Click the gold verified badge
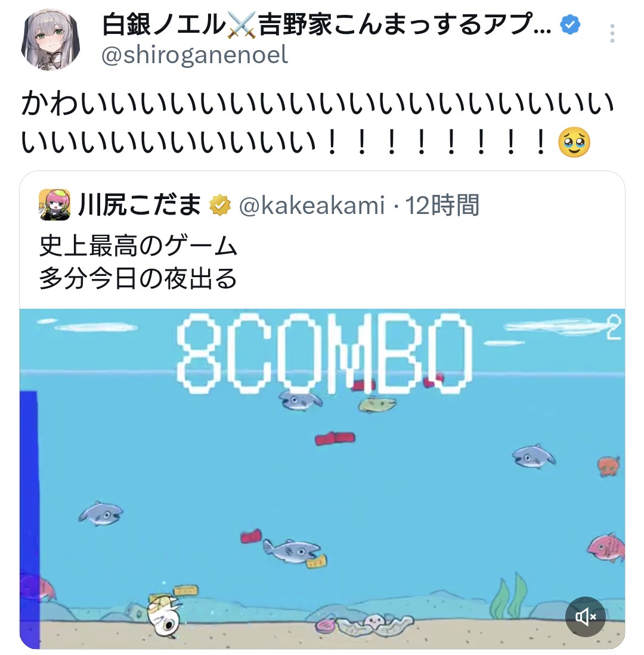The width and height of the screenshot is (644, 655). (220, 205)
